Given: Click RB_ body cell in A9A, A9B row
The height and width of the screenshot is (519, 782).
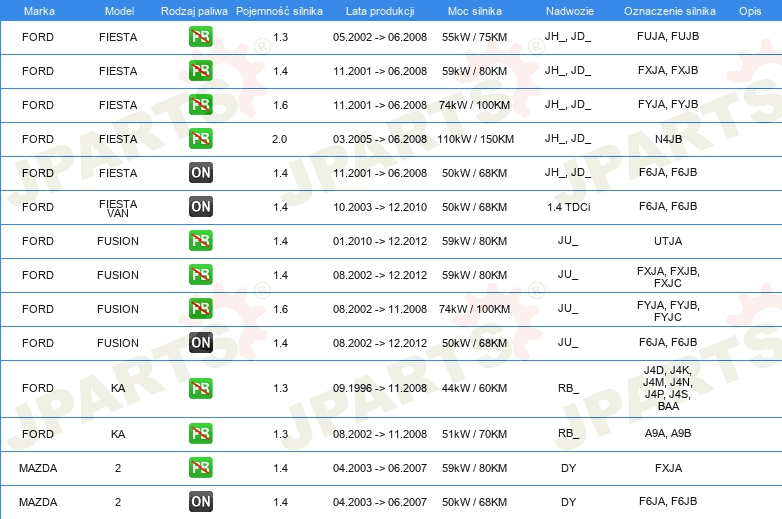Looking at the screenshot, I should click(x=569, y=433).
